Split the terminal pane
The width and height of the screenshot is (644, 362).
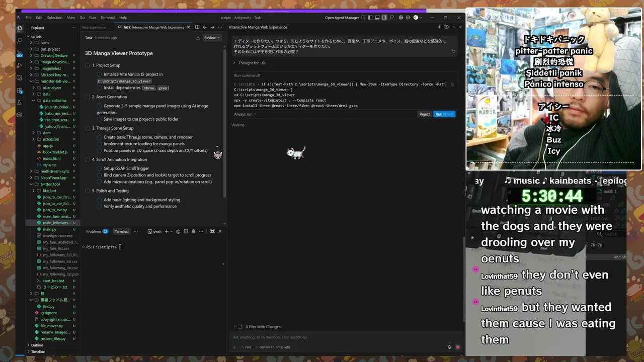(186, 231)
